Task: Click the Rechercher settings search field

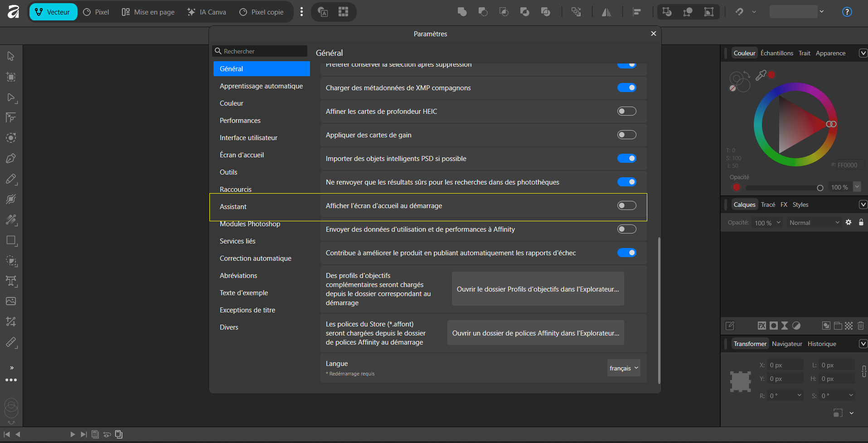Action: coord(260,51)
